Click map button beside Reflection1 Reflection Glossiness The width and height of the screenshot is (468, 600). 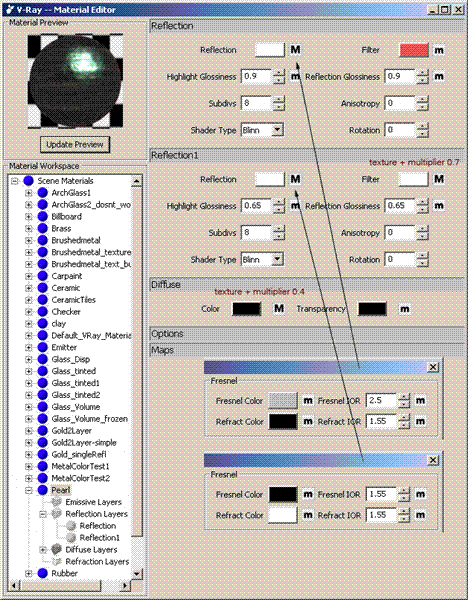(x=439, y=206)
